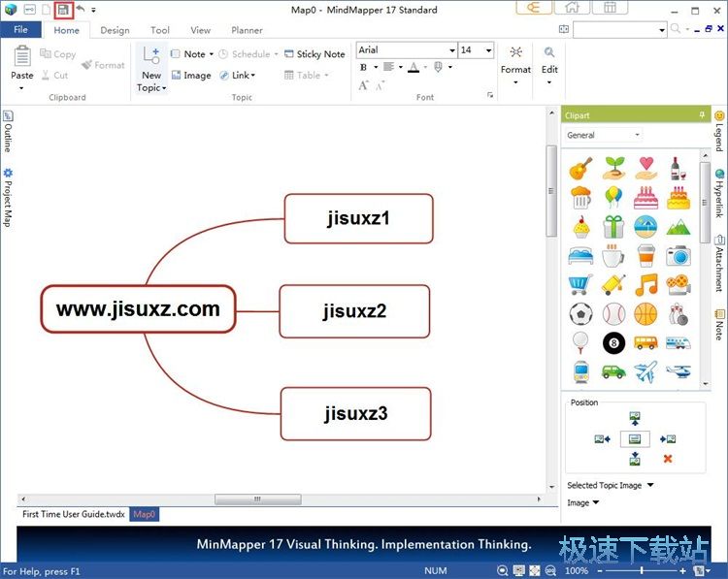Select the camera clipart

pyautogui.click(x=678, y=256)
